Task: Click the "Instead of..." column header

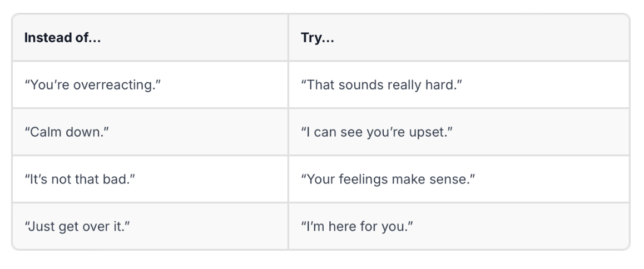Action: [x=150, y=37]
